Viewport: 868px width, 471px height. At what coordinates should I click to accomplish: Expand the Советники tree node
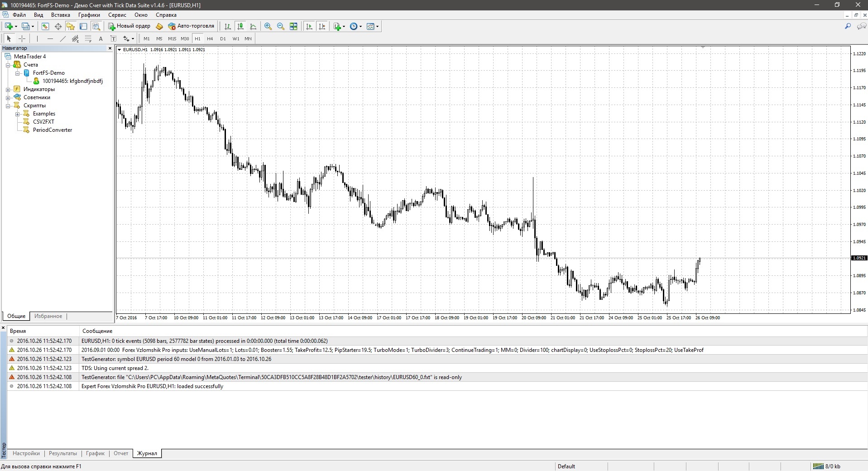tap(8, 97)
